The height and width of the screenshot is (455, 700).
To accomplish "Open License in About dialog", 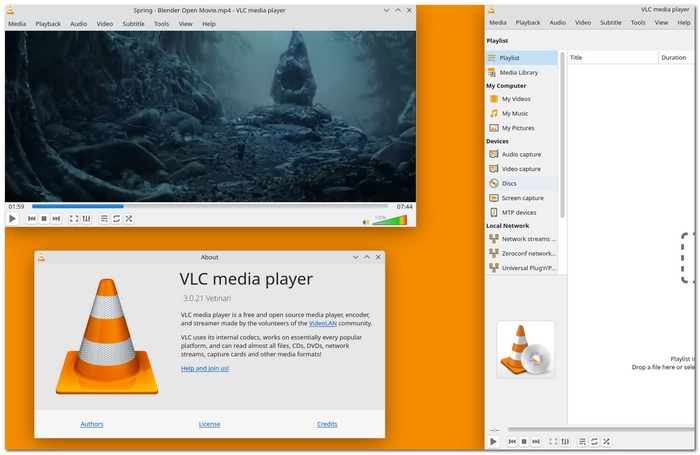I will [209, 424].
